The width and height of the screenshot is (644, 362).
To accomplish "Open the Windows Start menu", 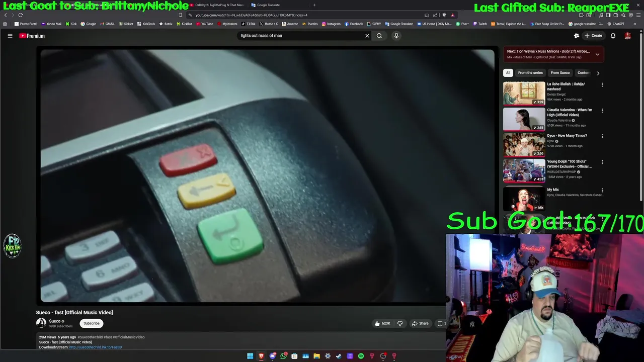I will coord(250,356).
